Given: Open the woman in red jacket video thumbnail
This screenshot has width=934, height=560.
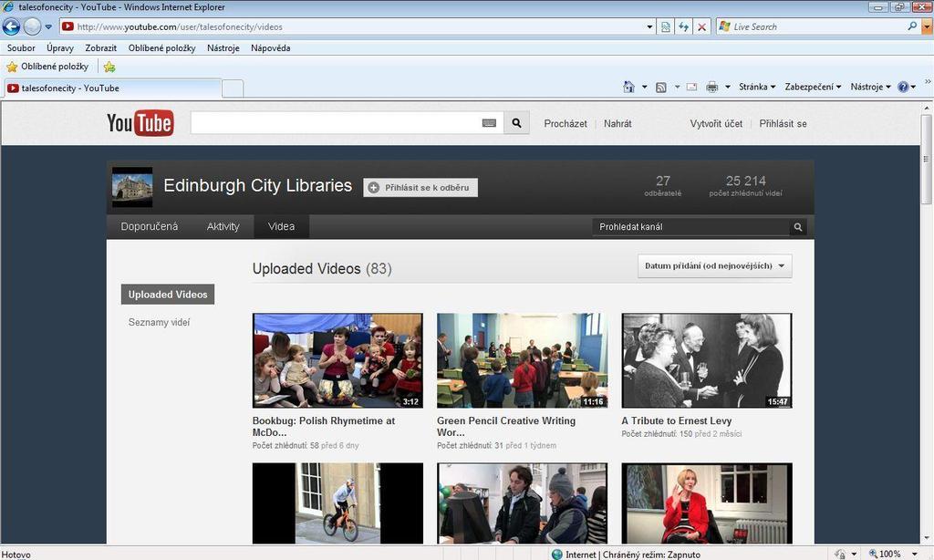Looking at the screenshot, I should point(707,503).
